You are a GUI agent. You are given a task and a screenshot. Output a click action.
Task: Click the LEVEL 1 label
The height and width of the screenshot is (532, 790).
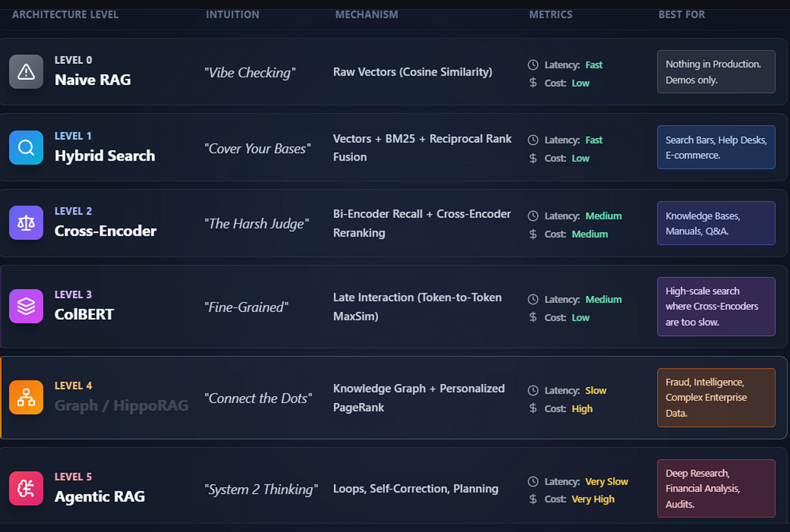[x=73, y=136]
